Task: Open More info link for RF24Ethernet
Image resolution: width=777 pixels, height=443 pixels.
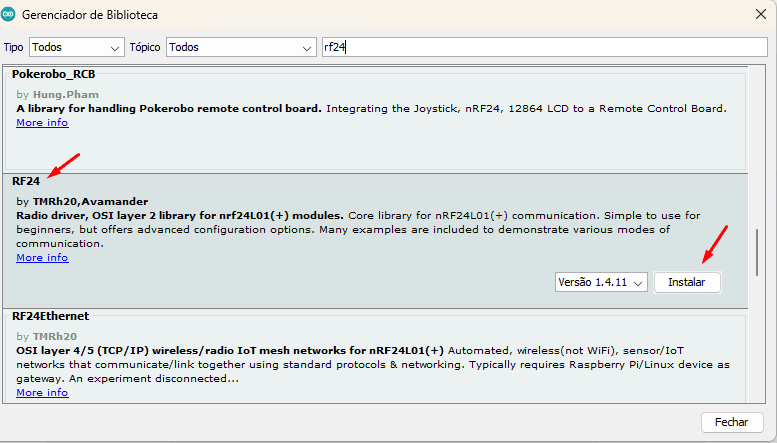Action: coord(42,392)
